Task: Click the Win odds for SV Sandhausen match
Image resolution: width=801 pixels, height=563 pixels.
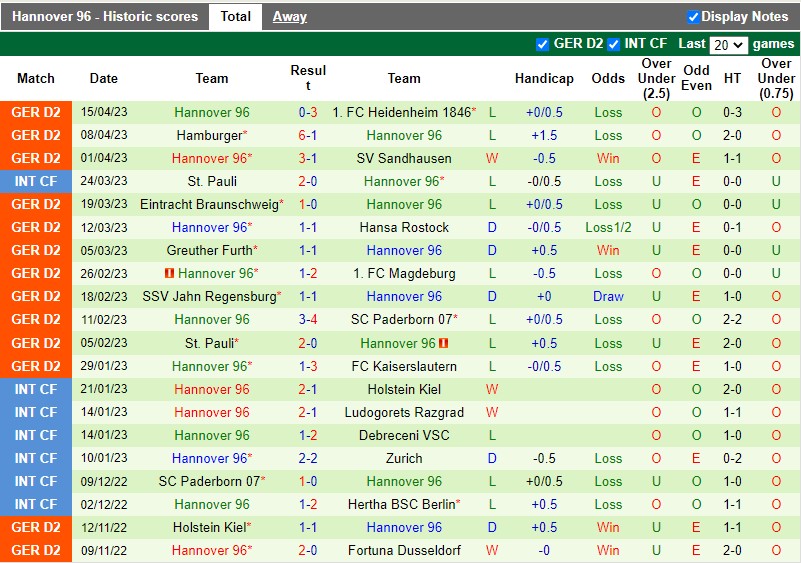Action: point(608,158)
